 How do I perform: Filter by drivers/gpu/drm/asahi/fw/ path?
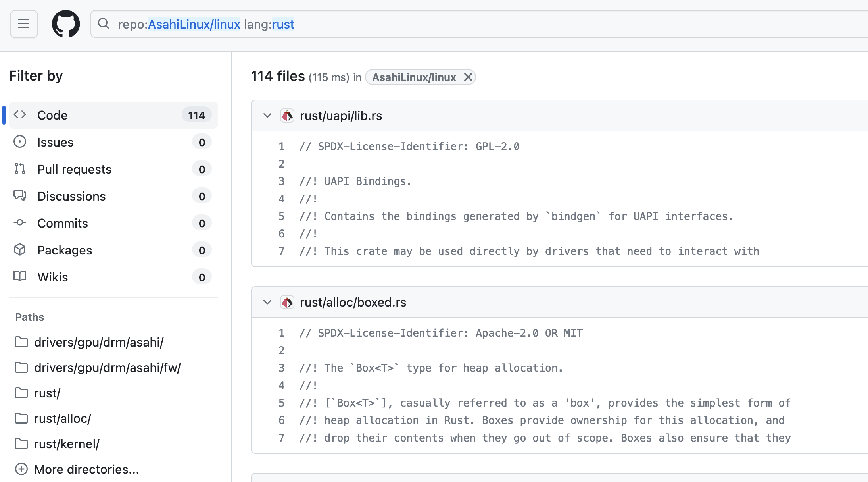(x=107, y=368)
